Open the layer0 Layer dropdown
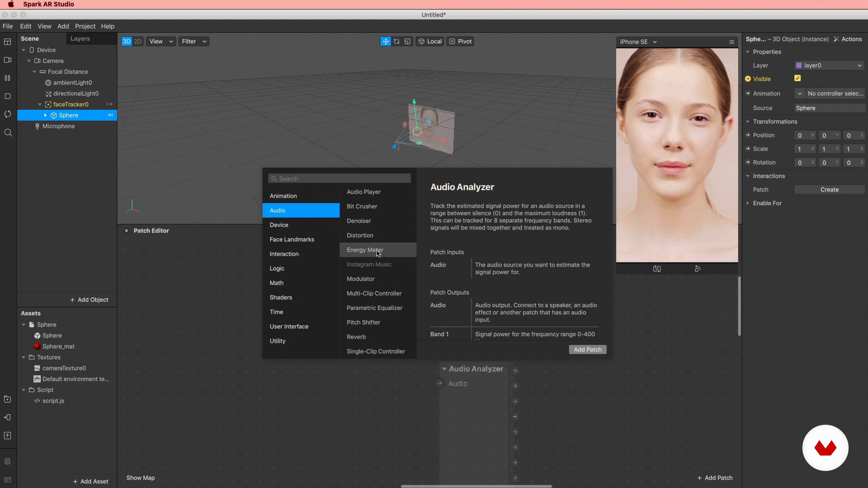Screen dimensions: 868x488 829,65
